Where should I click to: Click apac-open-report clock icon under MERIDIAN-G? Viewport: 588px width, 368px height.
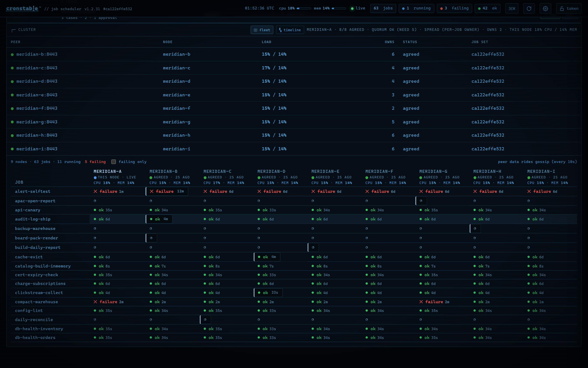pos(421,201)
